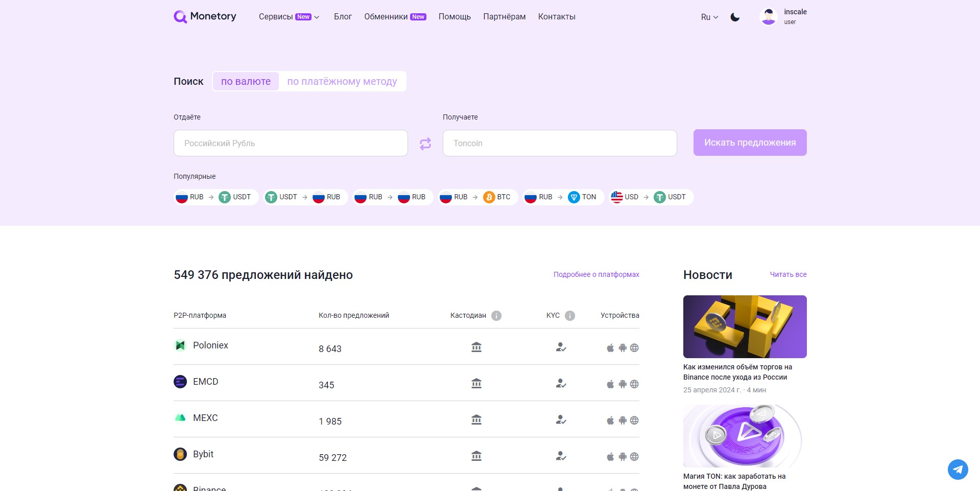The height and width of the screenshot is (491, 980).
Task: Select the 'по валюте' search tab
Action: point(246,81)
